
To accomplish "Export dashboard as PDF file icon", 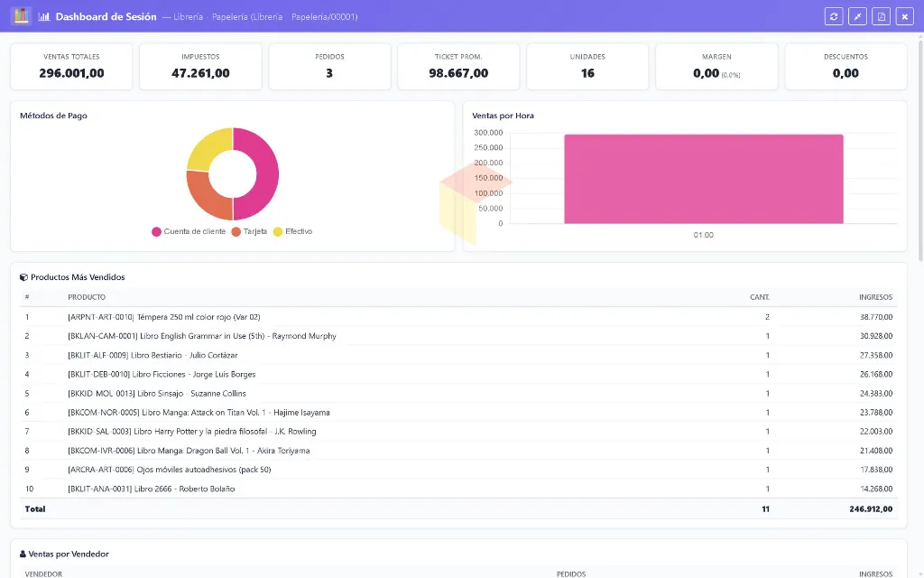I will pyautogui.click(x=881, y=16).
